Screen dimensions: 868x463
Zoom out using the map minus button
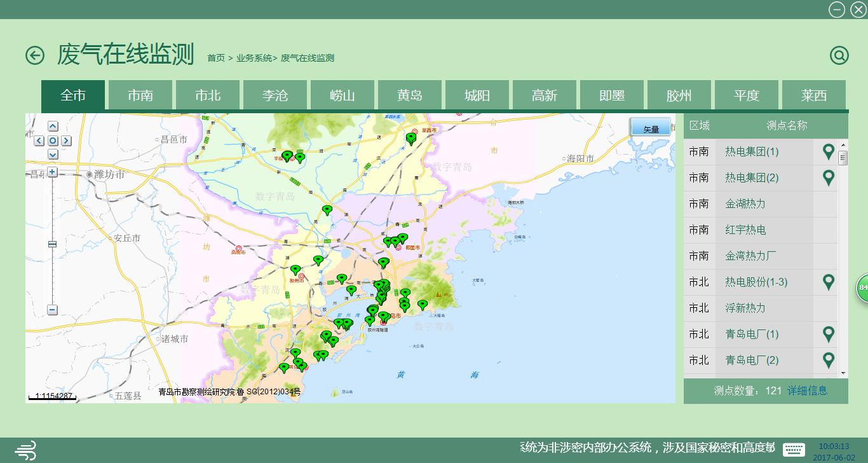(52, 310)
